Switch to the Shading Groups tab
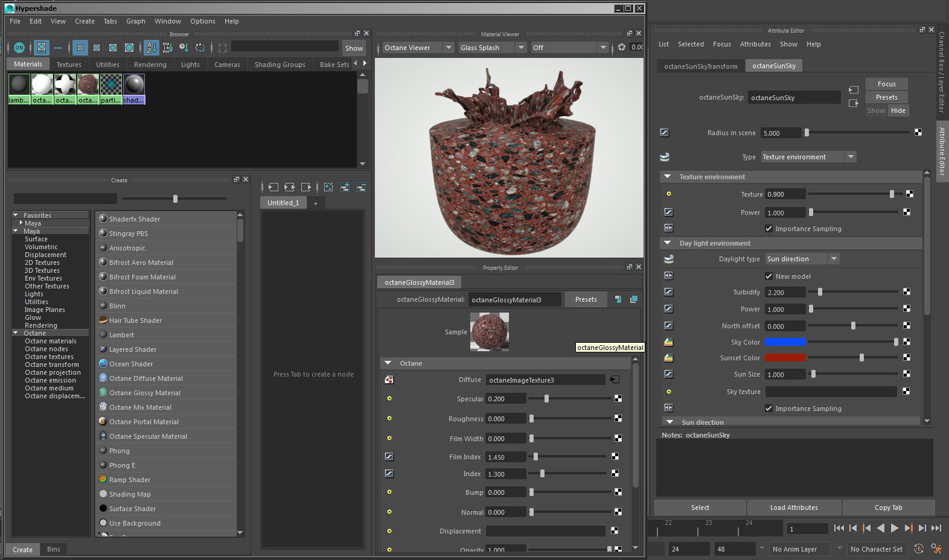Screen dimensions: 949x560 click(x=280, y=65)
